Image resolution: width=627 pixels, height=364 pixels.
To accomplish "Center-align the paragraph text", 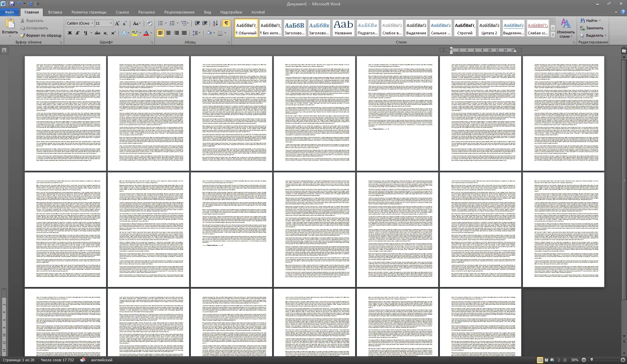I will pos(168,33).
